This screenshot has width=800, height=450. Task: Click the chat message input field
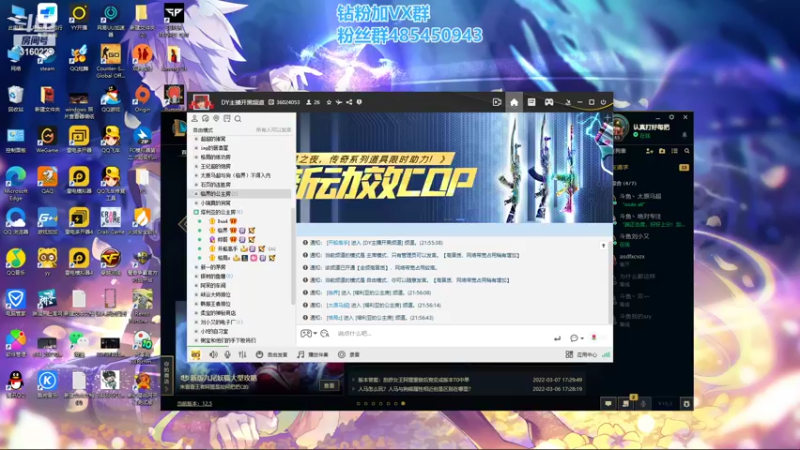441,334
